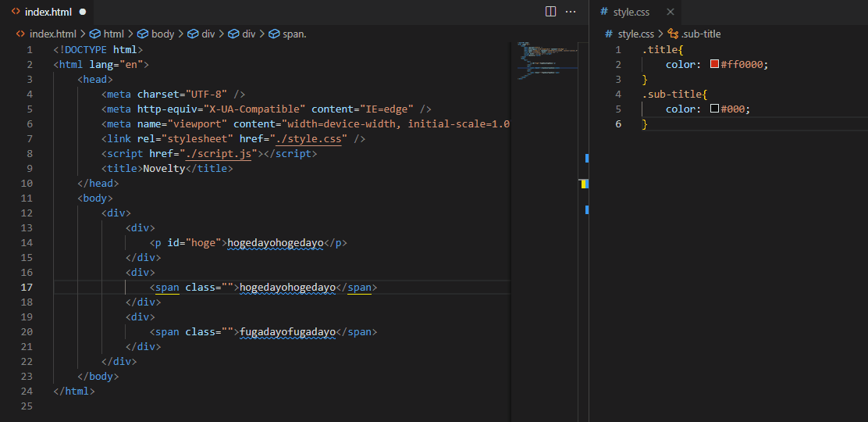This screenshot has height=422, width=868.
Task: Click the CSS hash icon on style.css tab
Action: (x=603, y=12)
